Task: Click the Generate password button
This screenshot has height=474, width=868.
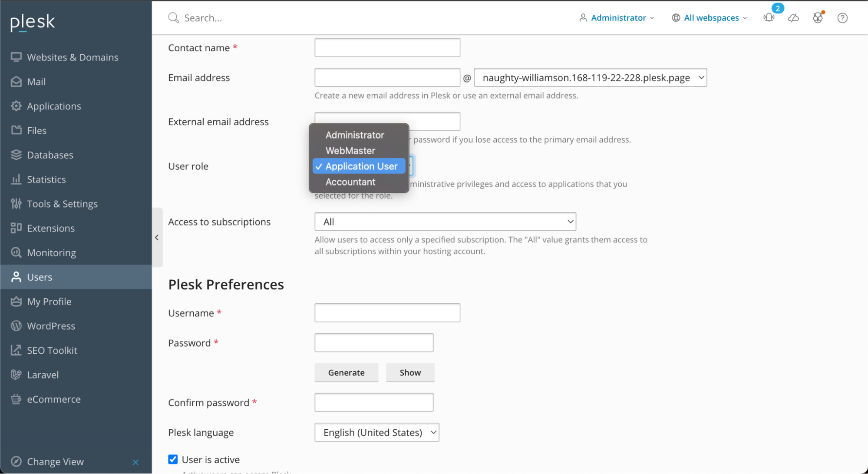Action: tap(346, 372)
